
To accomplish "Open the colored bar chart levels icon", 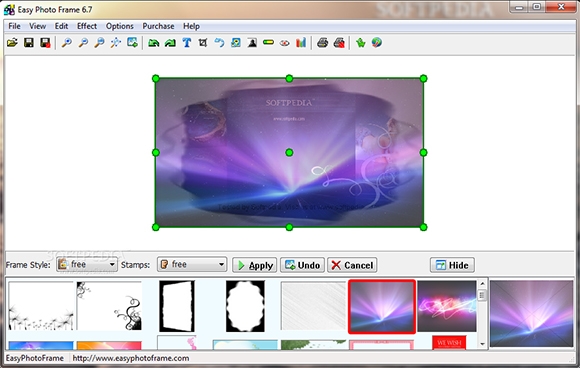I will pyautogui.click(x=301, y=43).
